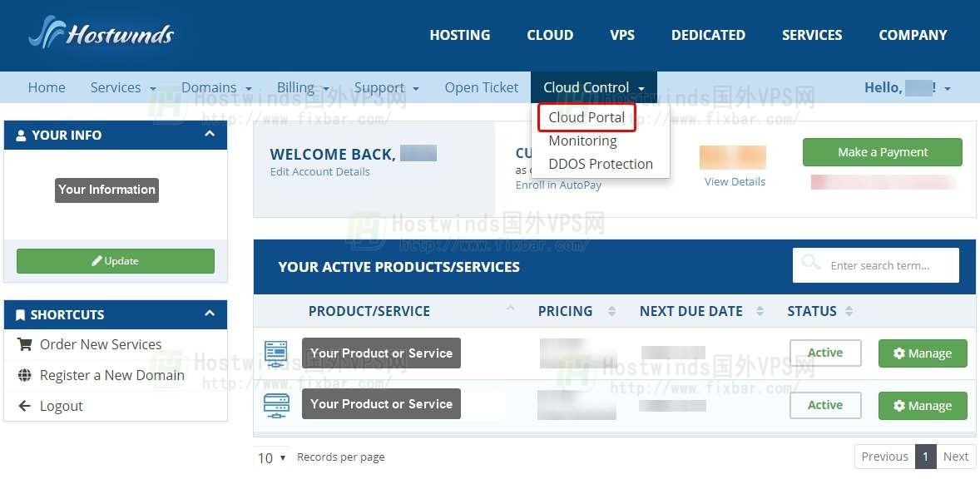Click the Make a Payment button
Image resolution: width=980 pixels, height=484 pixels.
[883, 152]
